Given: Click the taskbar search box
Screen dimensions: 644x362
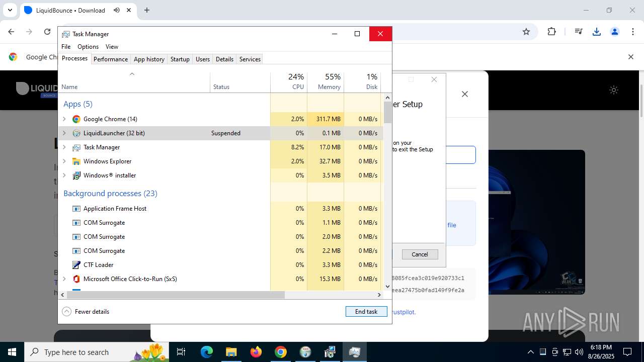Looking at the screenshot, I should pos(96,352).
